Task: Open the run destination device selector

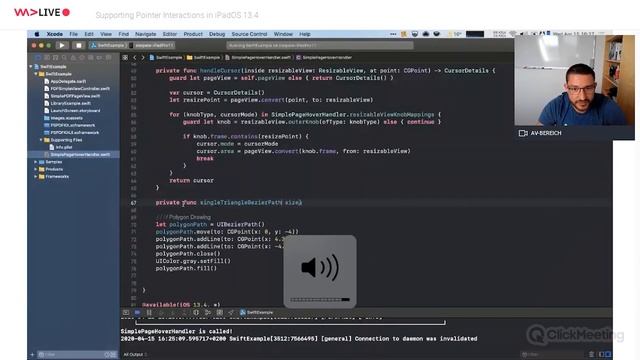Action: (152, 45)
